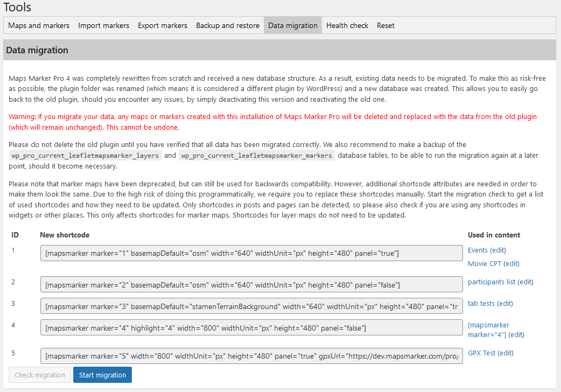The width and height of the screenshot is (561, 392).
Task: Click the Used in content column header
Action: click(494, 235)
